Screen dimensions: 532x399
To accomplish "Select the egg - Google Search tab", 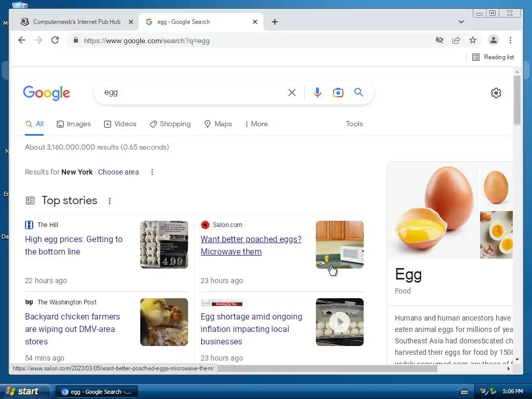I will coord(200,22).
